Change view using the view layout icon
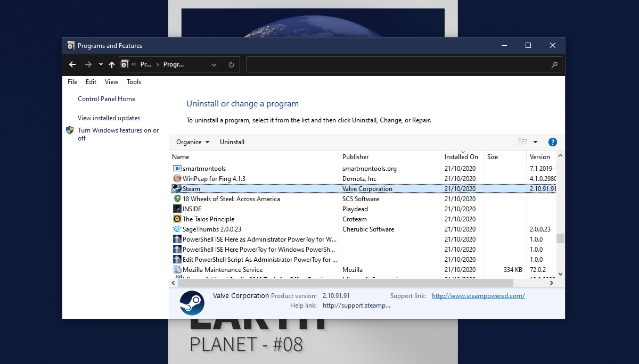The height and width of the screenshot is (364, 639). click(x=523, y=142)
